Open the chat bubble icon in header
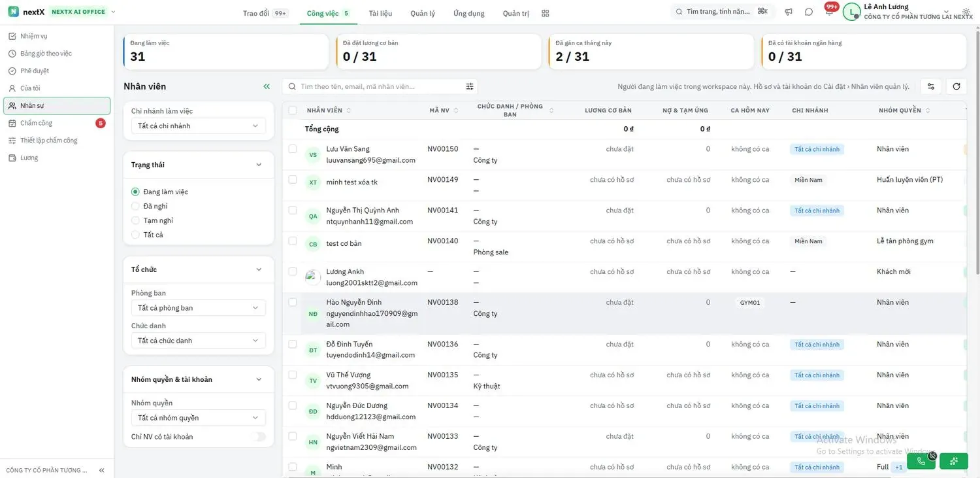This screenshot has height=478, width=980. (809, 12)
